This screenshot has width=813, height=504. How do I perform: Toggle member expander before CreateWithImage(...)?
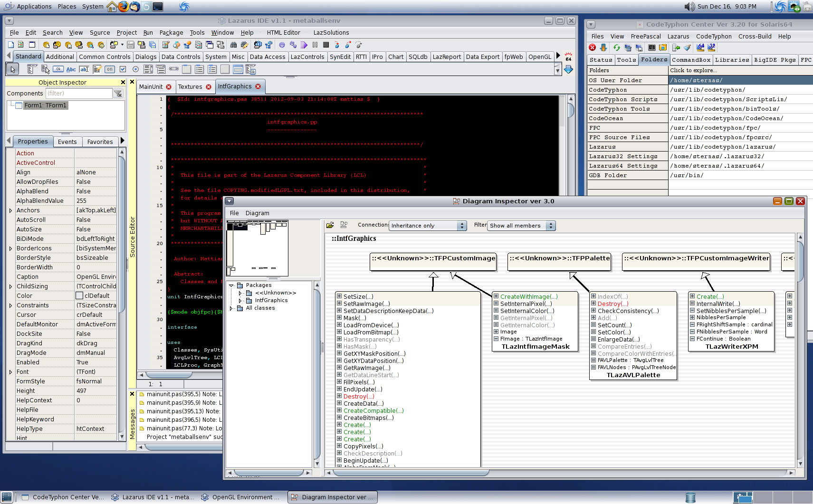(x=496, y=296)
